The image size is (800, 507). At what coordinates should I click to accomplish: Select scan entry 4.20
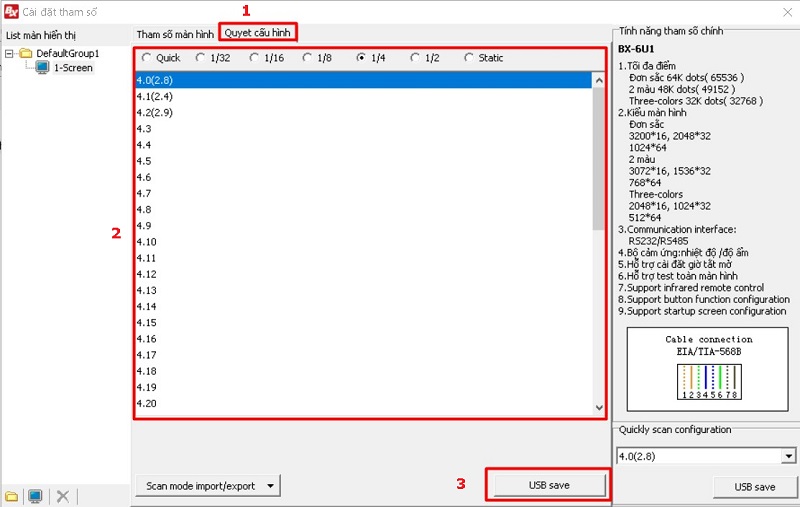point(363,403)
